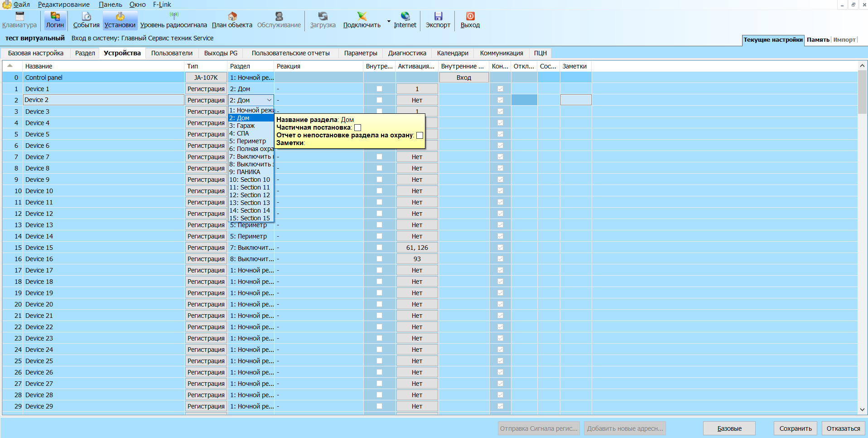Click the Экспорт save icon

[x=438, y=17]
